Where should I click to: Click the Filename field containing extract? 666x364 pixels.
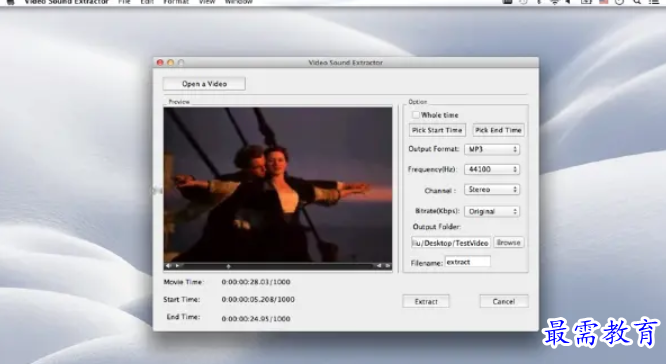(x=468, y=262)
